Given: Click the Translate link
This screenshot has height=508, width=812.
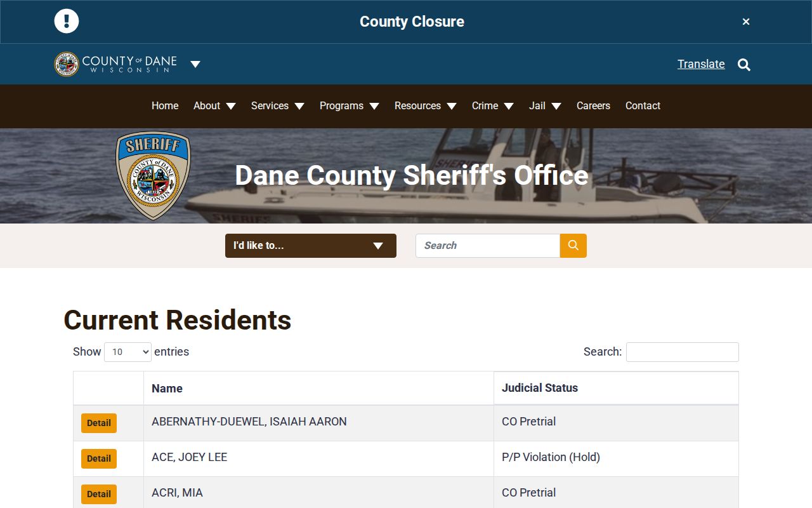Looking at the screenshot, I should pyautogui.click(x=701, y=64).
